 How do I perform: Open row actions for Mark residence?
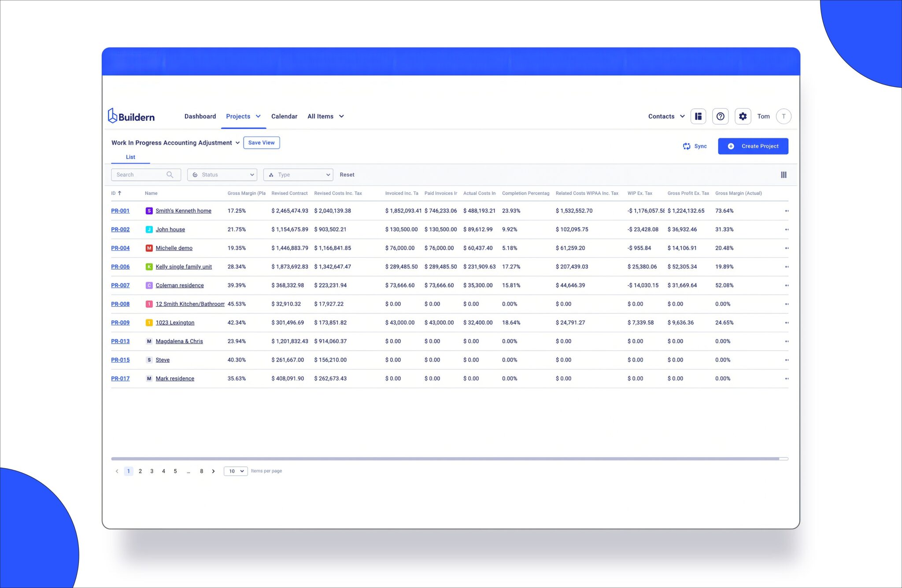coord(787,379)
